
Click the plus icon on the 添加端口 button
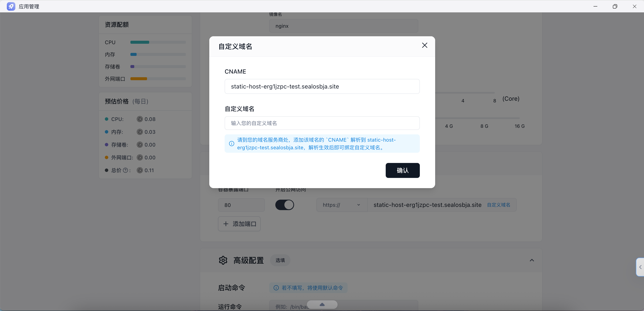coord(226,224)
